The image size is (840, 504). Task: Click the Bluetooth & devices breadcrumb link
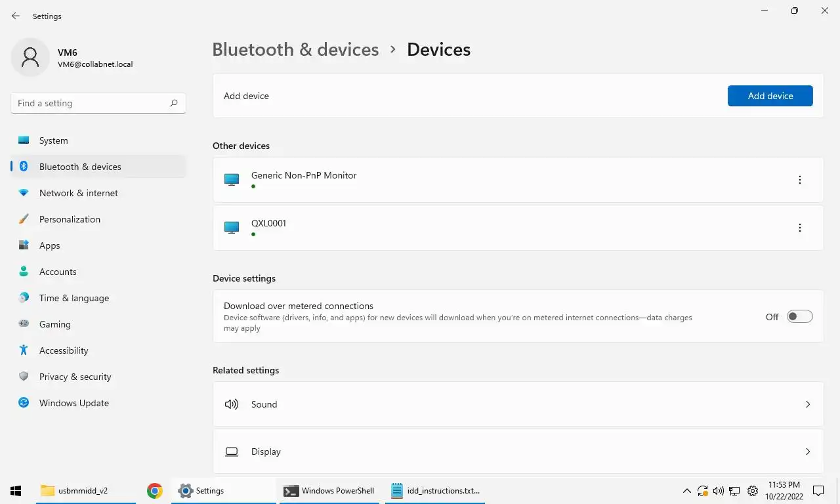pos(295,50)
